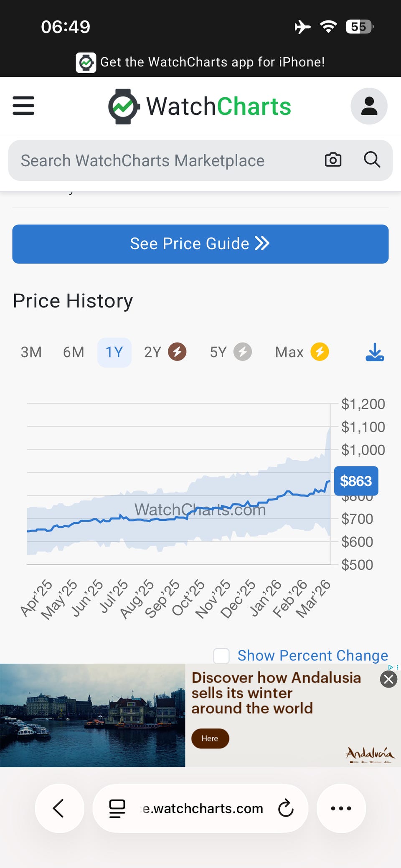Tap the WatchCharts logo

coord(200,106)
